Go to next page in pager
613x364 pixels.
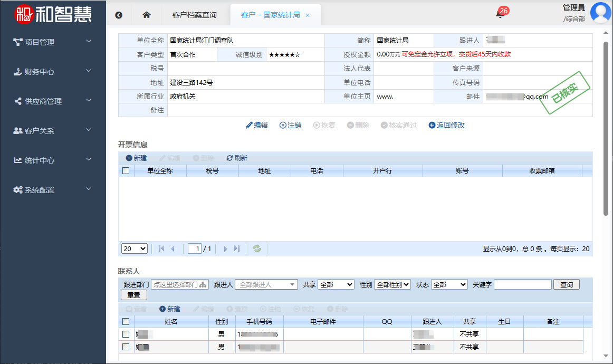(225, 248)
